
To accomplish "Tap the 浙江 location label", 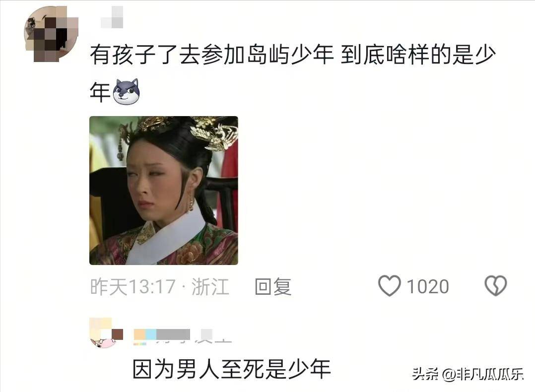I will point(210,287).
